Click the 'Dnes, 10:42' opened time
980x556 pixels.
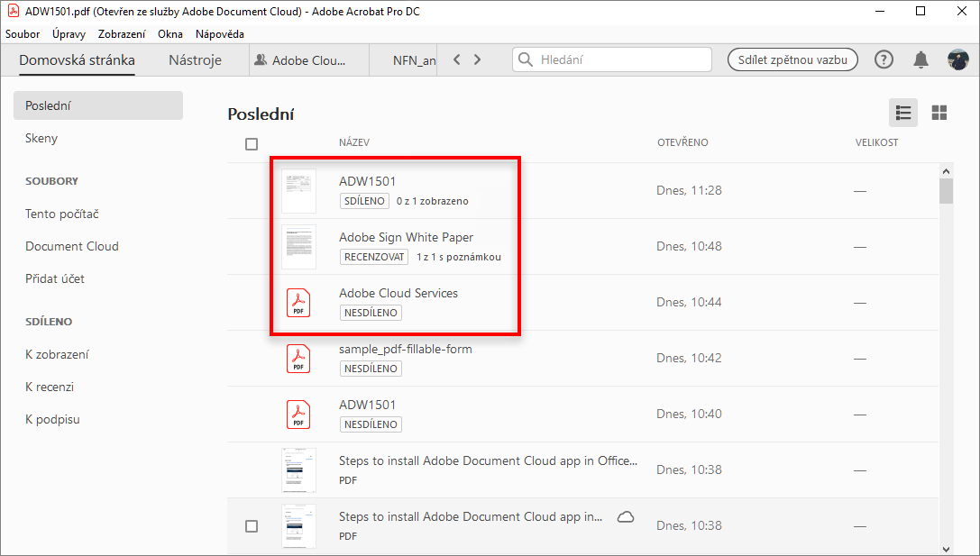tap(689, 358)
